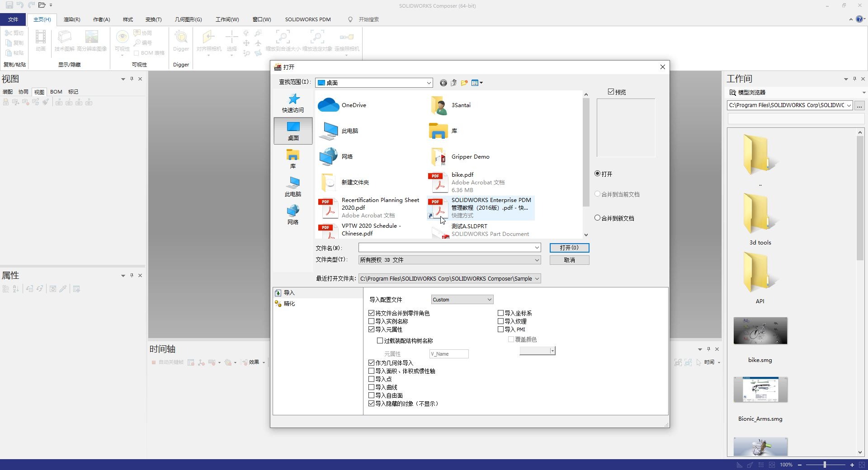Select the 合并到新文档 radio button

point(597,218)
